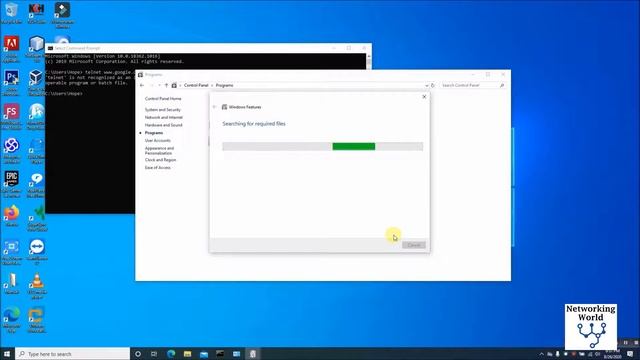
Task: Select Control Panel breadcrumb in address bar
Action: pos(196,85)
